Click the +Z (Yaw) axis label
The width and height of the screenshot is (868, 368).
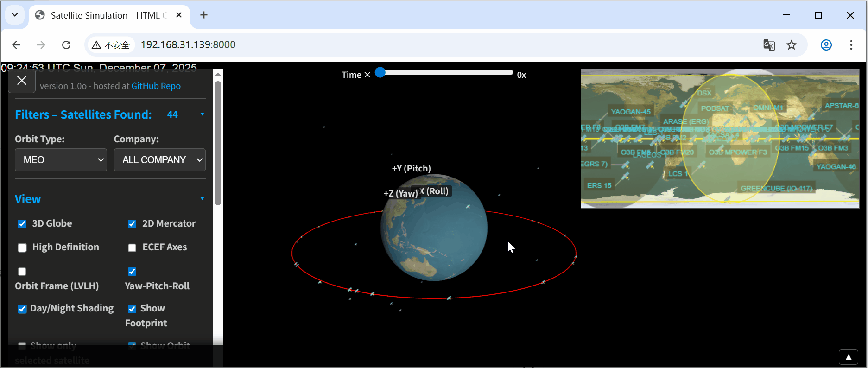tap(400, 193)
